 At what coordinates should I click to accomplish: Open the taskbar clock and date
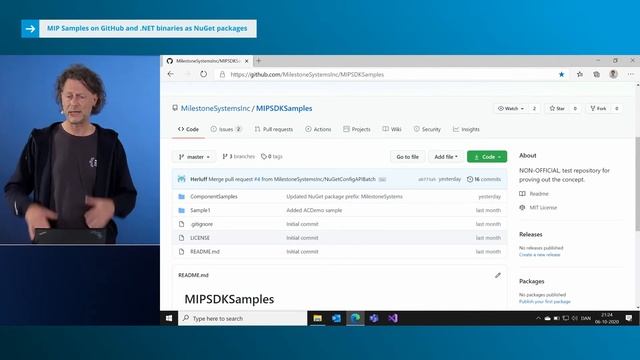pyautogui.click(x=607, y=318)
